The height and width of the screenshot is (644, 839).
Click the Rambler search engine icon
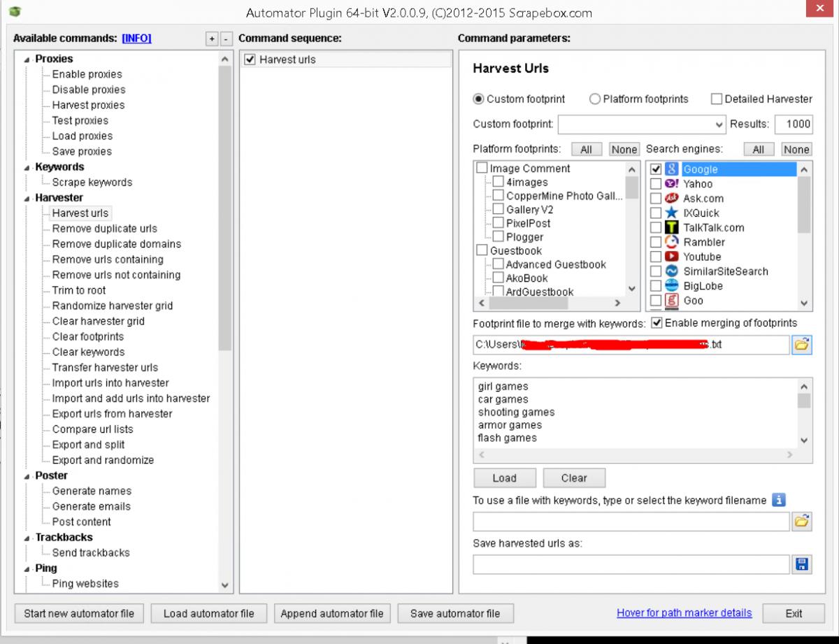click(x=671, y=243)
